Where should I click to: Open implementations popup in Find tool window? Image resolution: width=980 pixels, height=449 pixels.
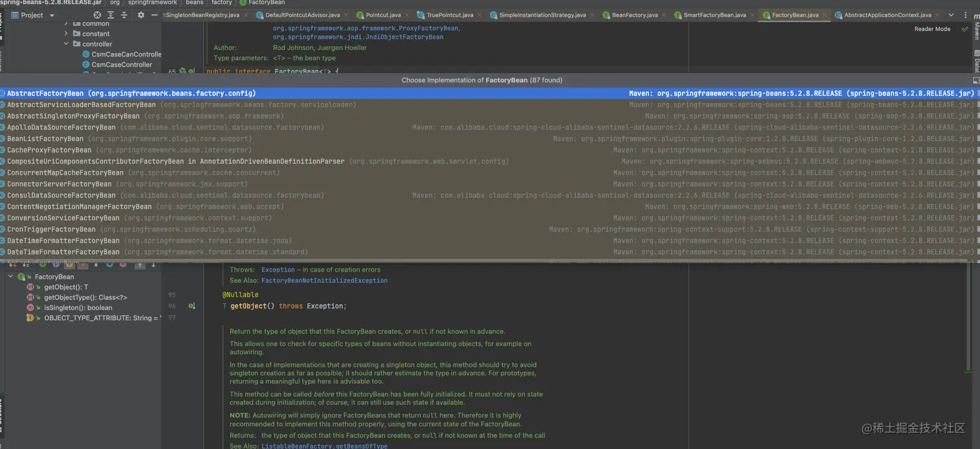(x=975, y=80)
